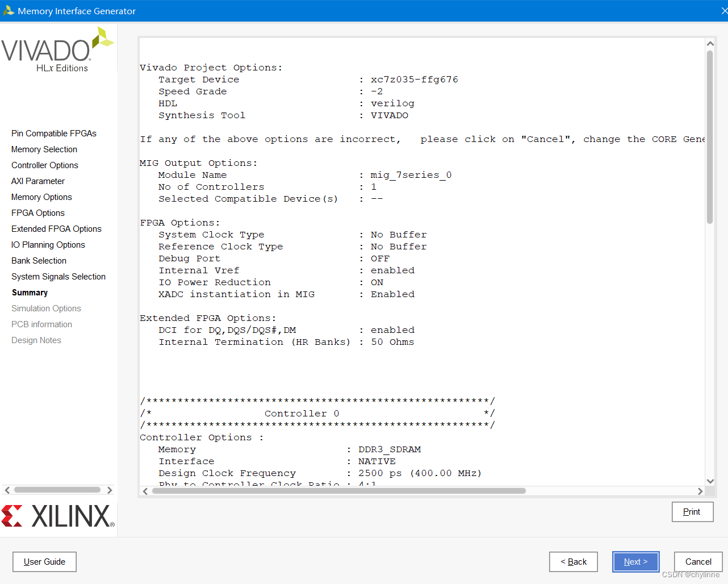Click the module name mig_7series_0
Image resolution: width=728 pixels, height=584 pixels.
pyautogui.click(x=411, y=175)
